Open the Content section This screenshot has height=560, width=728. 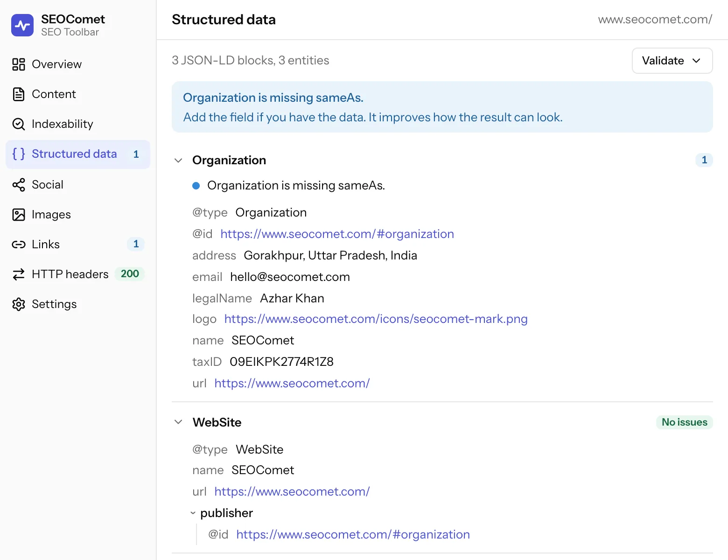pyautogui.click(x=78, y=94)
